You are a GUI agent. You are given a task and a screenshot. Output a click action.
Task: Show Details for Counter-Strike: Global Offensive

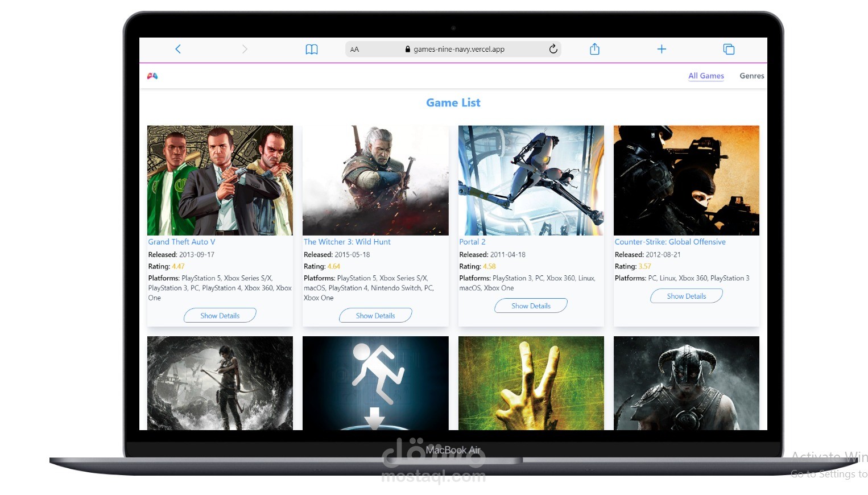tap(687, 296)
